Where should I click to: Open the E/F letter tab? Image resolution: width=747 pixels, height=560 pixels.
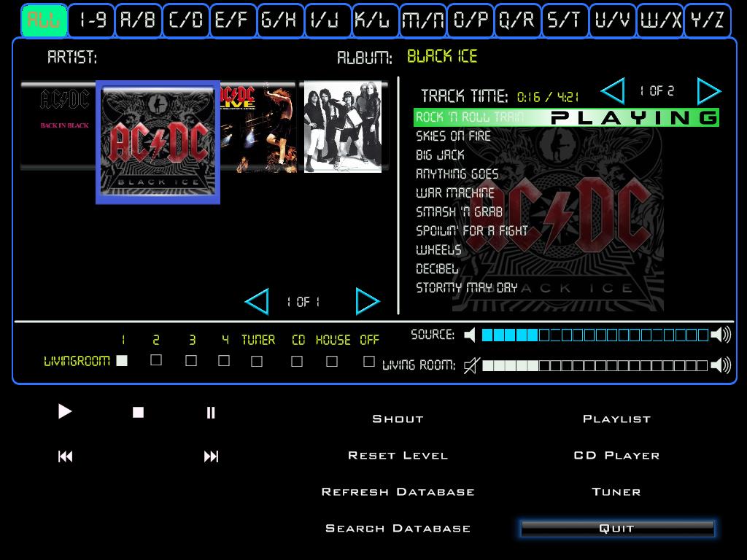(233, 20)
